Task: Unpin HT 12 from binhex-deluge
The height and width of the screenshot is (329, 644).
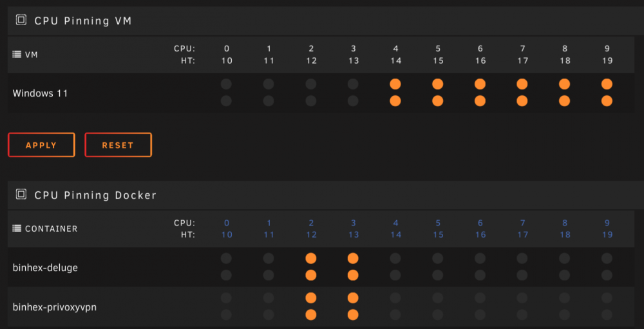Action: coord(311,275)
